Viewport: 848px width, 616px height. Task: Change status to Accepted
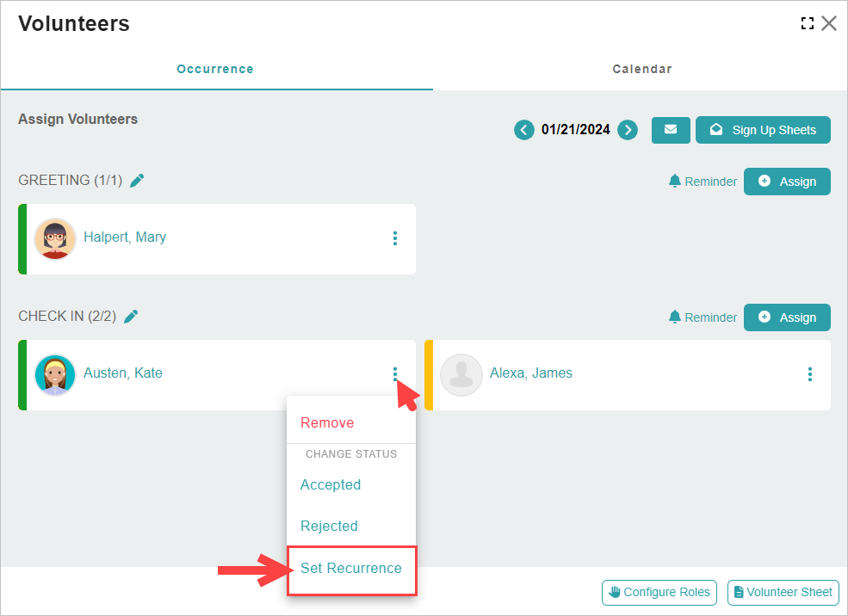331,485
